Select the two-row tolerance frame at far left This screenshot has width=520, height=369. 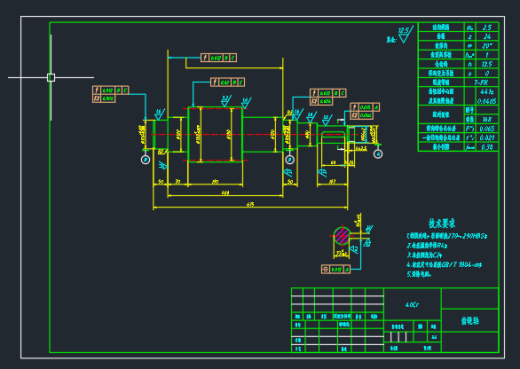(110, 94)
